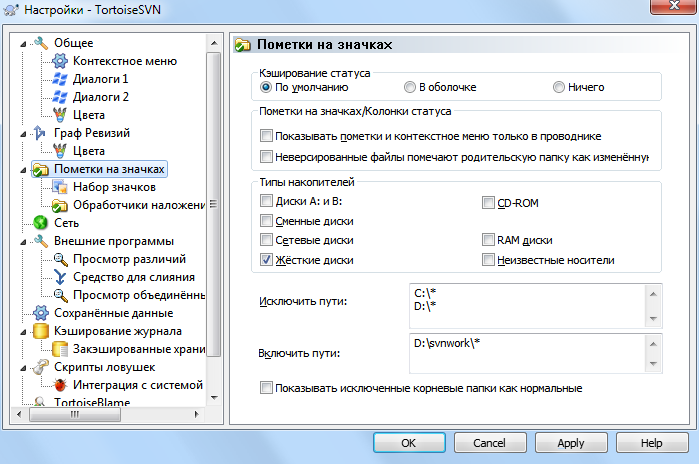Click the wrench icon beside Общее
This screenshot has height=464, width=699.
tap(41, 43)
